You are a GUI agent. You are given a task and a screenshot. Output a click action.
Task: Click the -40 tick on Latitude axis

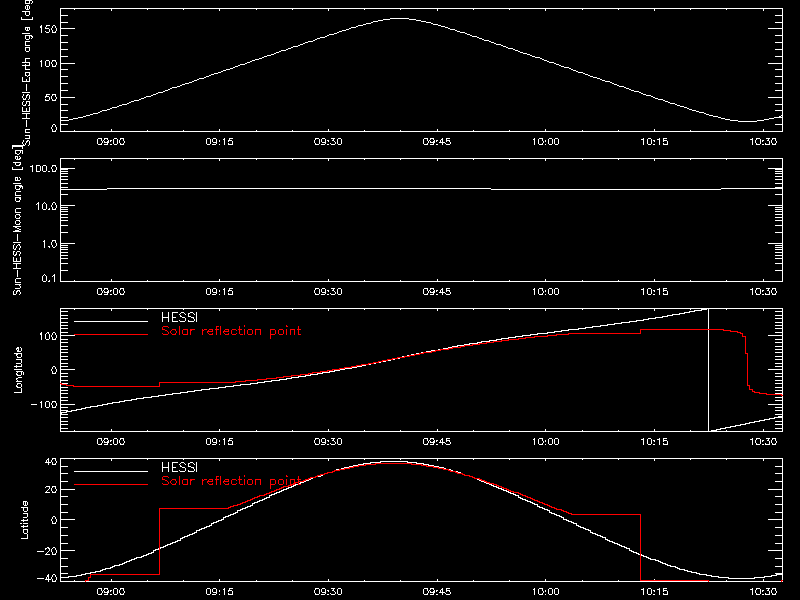(x=47, y=579)
